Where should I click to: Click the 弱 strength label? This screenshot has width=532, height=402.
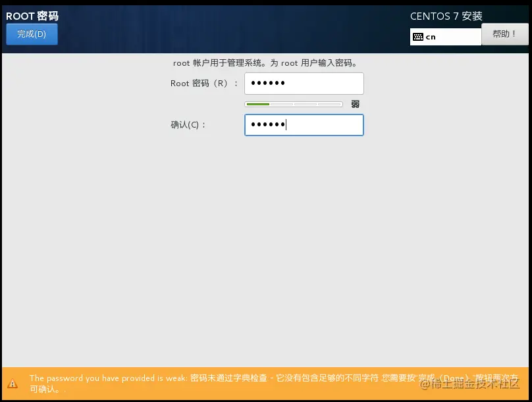(356, 104)
